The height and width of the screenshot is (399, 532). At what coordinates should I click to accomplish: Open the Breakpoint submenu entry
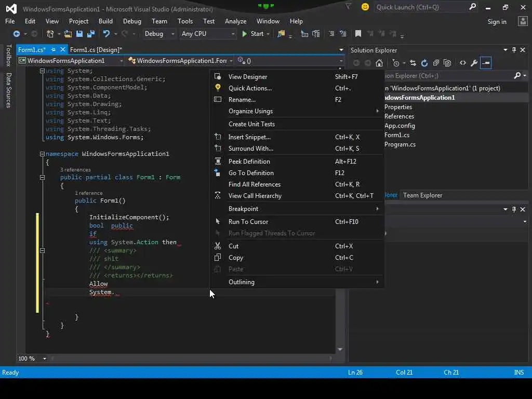point(297,209)
